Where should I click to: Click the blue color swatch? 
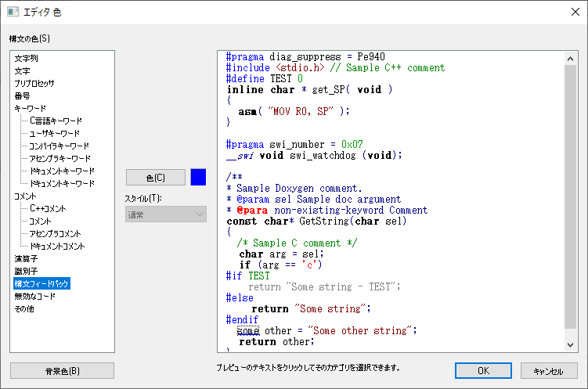(198, 178)
